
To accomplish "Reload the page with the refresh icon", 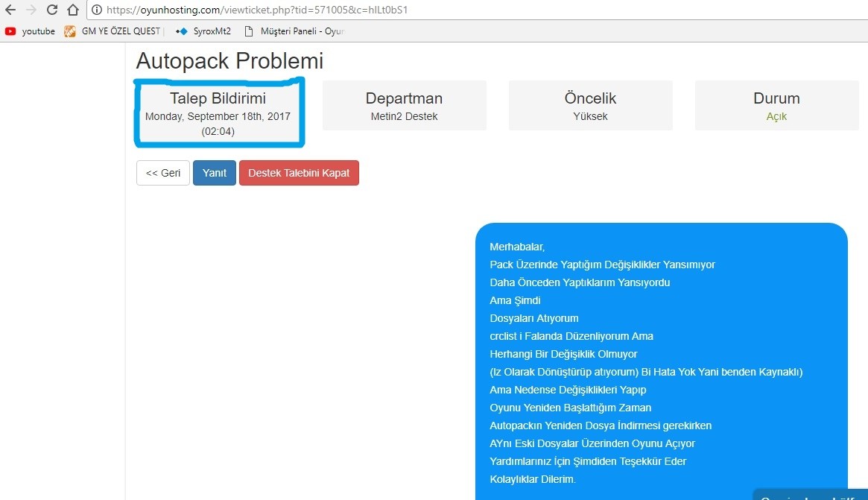I will (x=52, y=10).
